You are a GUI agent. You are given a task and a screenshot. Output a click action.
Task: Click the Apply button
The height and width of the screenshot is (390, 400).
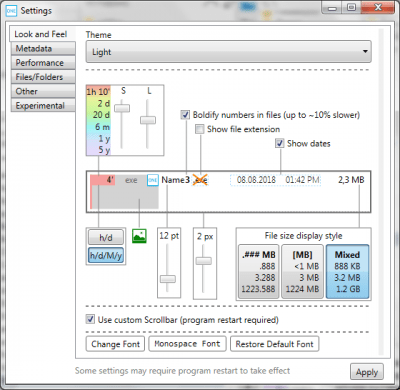pyautogui.click(x=367, y=372)
